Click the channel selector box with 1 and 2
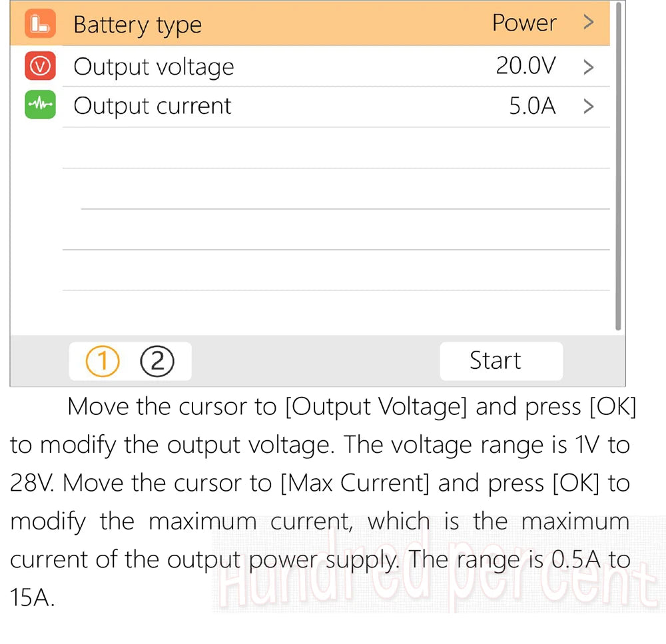Image resolution: width=666 pixels, height=644 pixels. (130, 361)
